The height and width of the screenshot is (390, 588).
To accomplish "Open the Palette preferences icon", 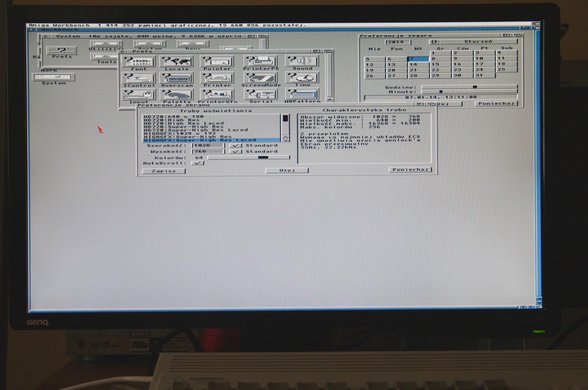I will [x=177, y=96].
